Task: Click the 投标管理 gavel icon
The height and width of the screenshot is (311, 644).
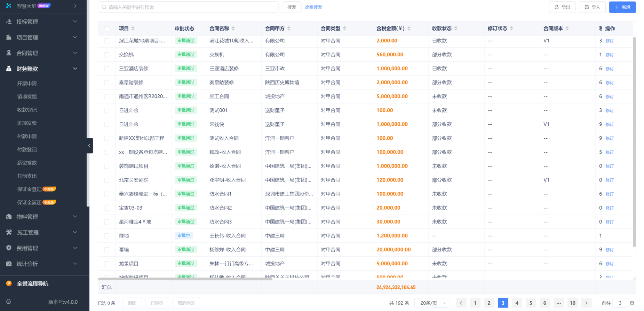Action: click(9, 22)
